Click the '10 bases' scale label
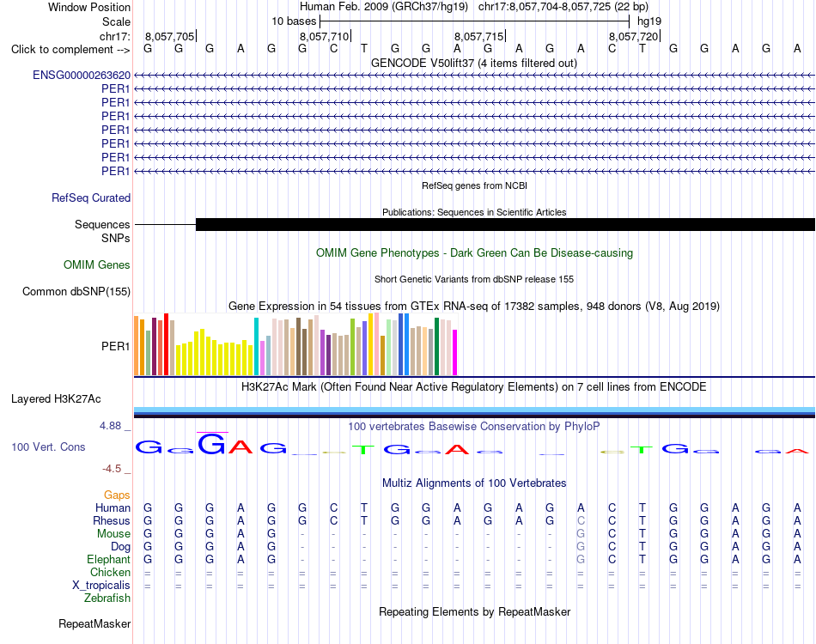Viewport: 816px width, 644px height. coord(294,21)
